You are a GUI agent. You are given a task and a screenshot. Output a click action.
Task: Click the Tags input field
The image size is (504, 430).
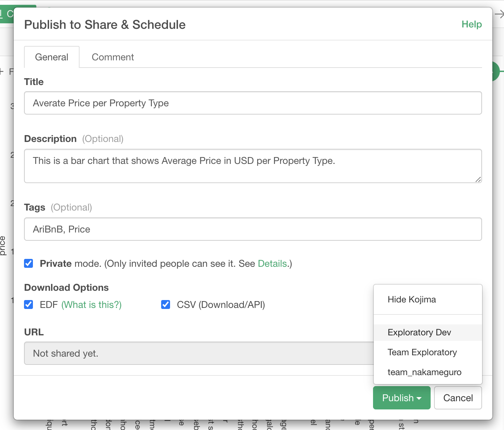tap(253, 229)
